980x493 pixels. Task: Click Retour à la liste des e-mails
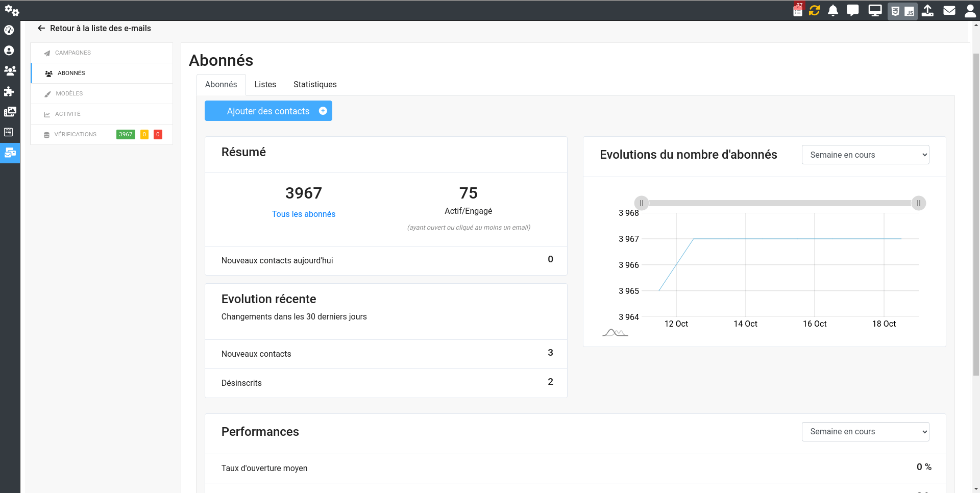[101, 28]
